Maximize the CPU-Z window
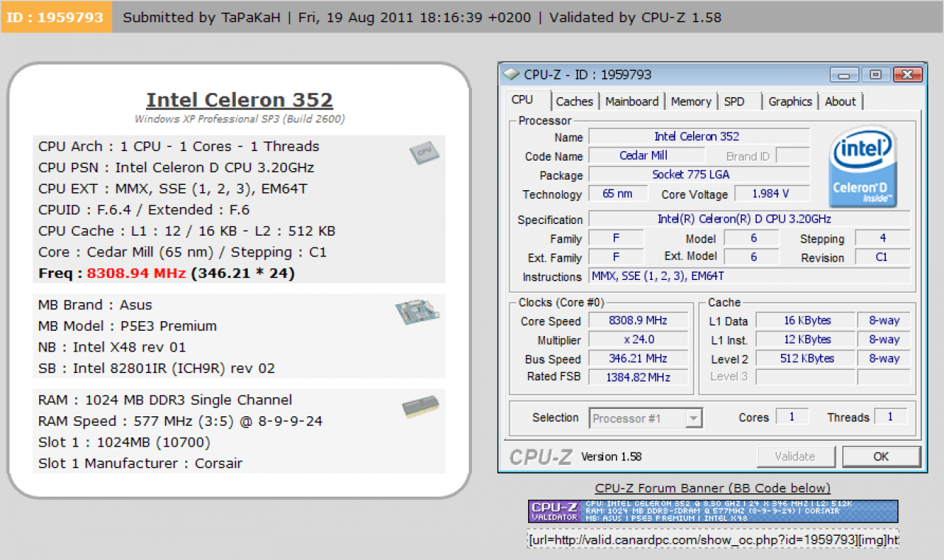The image size is (944, 560). [875, 74]
